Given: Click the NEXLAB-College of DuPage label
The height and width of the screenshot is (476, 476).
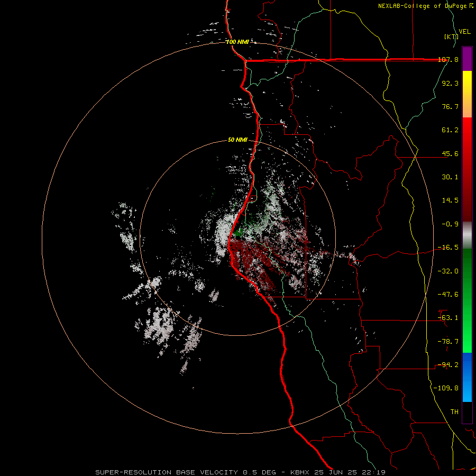Looking at the screenshot, I should coord(426,6).
